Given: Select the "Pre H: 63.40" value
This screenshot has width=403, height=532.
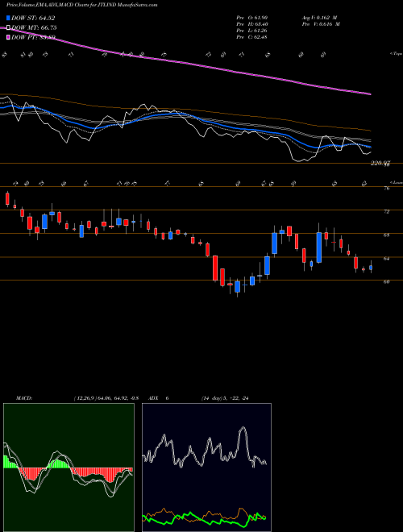Looking at the screenshot, I should click(x=253, y=24).
